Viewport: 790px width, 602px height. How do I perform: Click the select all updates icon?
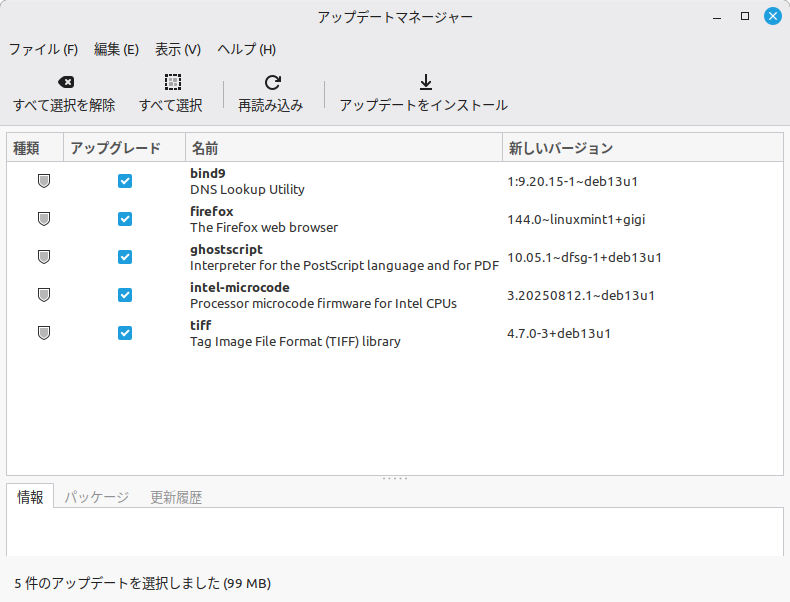172,83
